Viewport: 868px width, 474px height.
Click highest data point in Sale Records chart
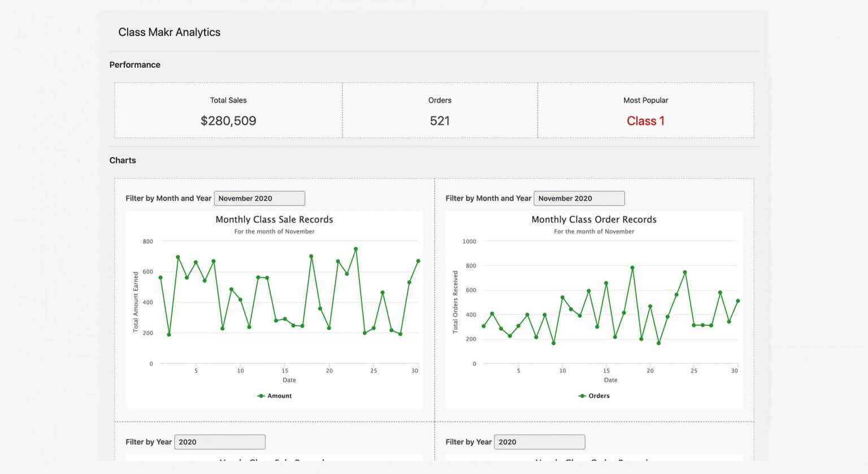pyautogui.click(x=355, y=249)
